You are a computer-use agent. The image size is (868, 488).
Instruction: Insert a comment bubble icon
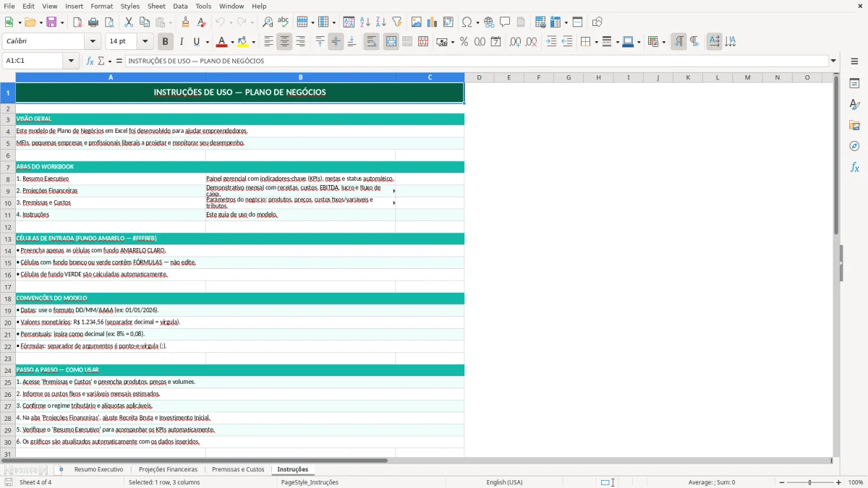click(x=505, y=22)
